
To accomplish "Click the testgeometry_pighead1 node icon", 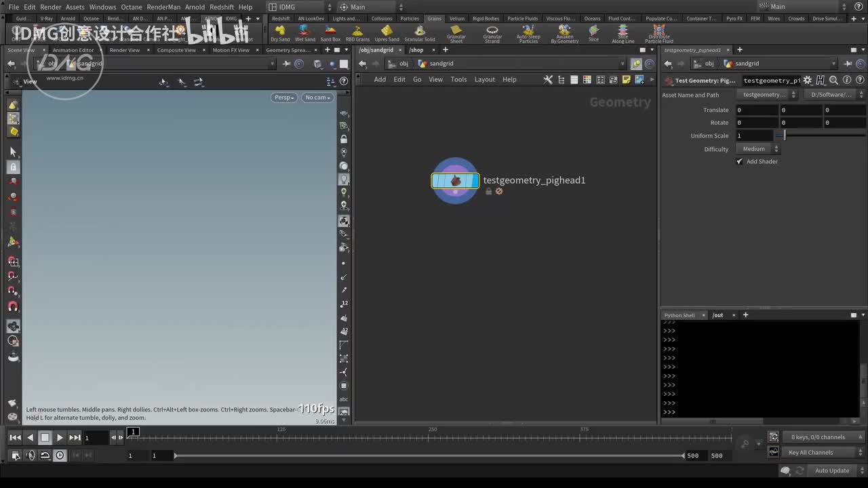I will [455, 181].
